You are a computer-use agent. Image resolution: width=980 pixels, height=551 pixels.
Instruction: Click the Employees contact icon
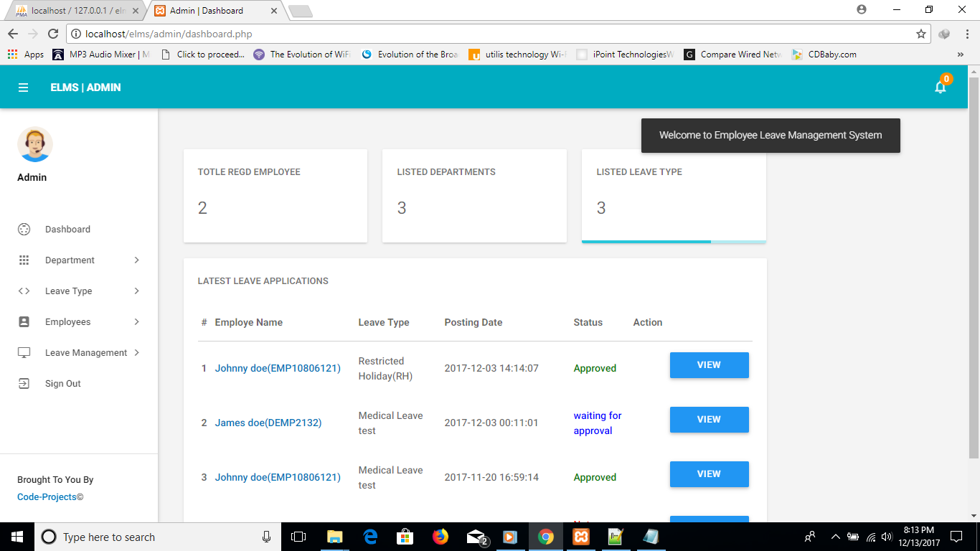click(24, 321)
